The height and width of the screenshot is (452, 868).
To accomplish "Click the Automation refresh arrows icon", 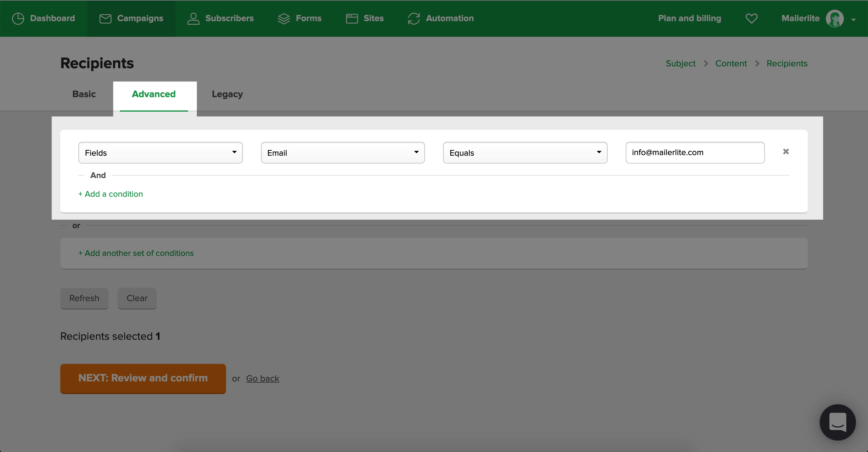I will point(414,18).
